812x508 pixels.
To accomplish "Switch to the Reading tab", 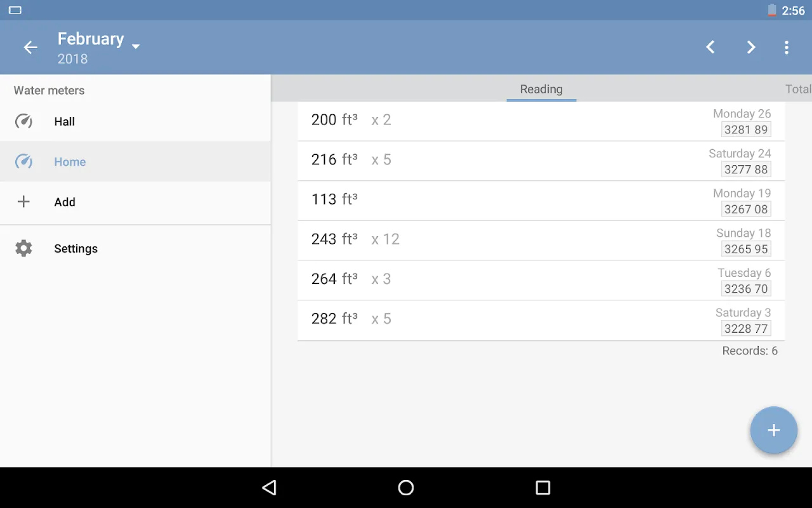I will (541, 89).
